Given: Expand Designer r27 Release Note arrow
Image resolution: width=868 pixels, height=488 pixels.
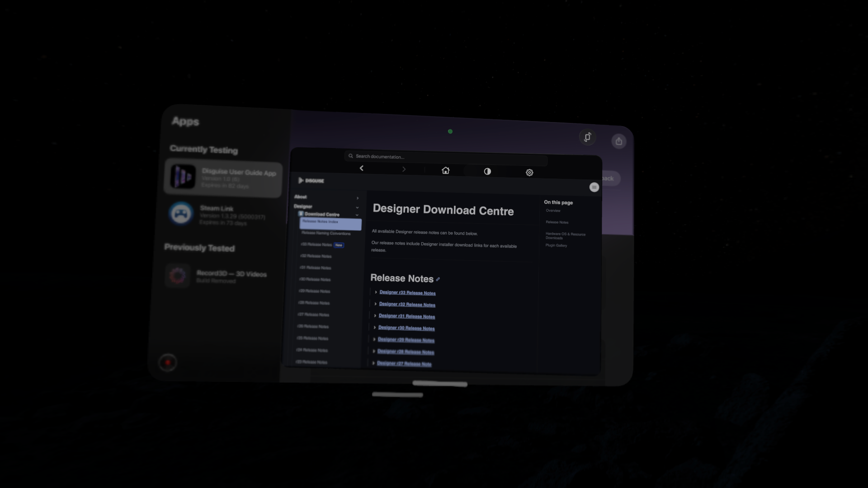Looking at the screenshot, I should click(x=373, y=363).
